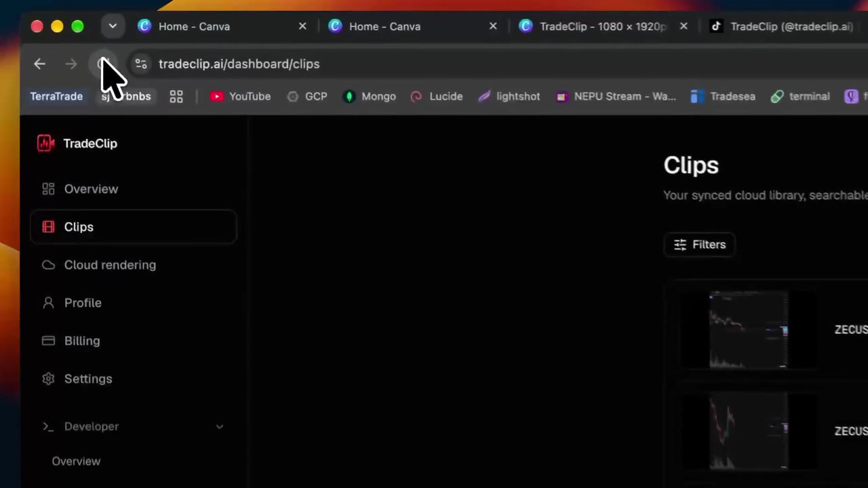Open the GCP bookmark
The width and height of the screenshot is (868, 488).
[307, 96]
